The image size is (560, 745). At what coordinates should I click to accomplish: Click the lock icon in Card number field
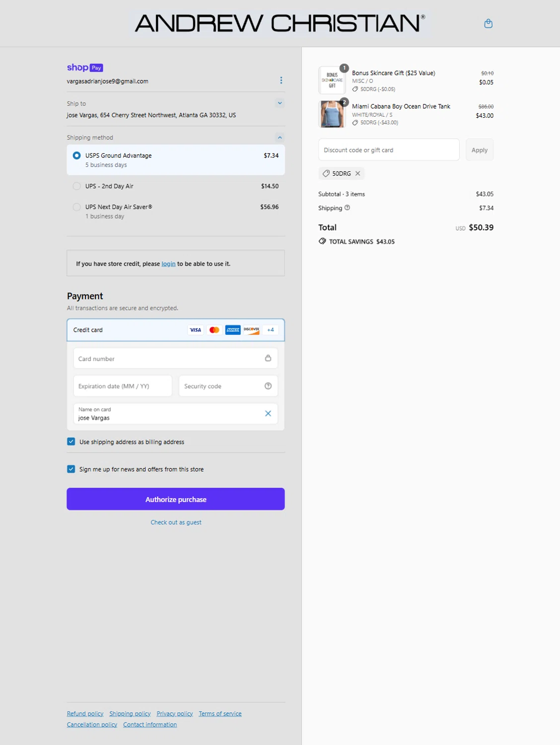coord(268,358)
